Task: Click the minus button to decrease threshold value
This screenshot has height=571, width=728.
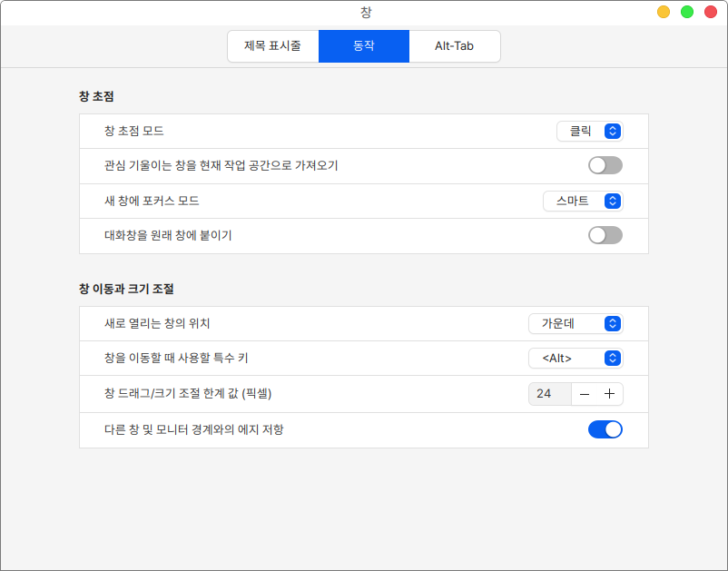Action: (585, 394)
